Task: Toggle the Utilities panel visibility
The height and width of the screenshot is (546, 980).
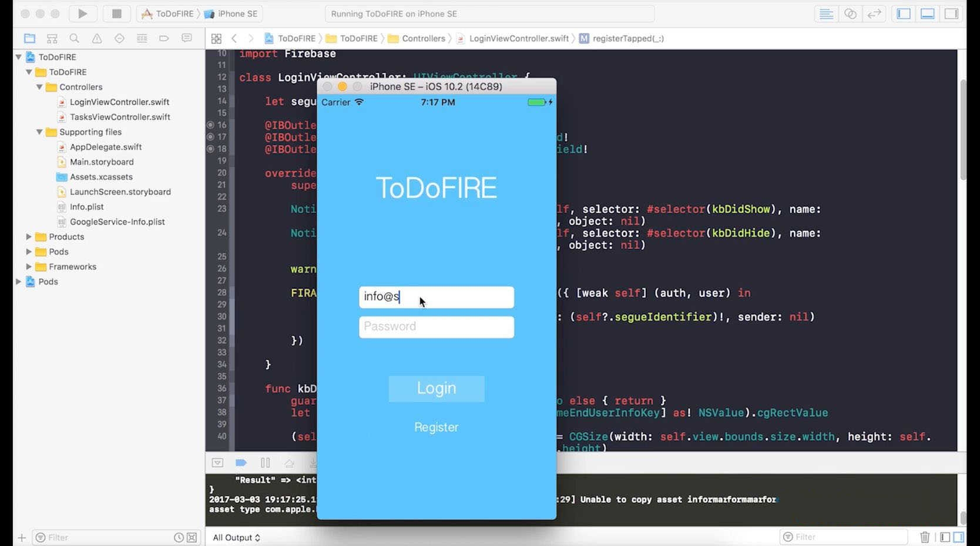Action: pos(952,14)
